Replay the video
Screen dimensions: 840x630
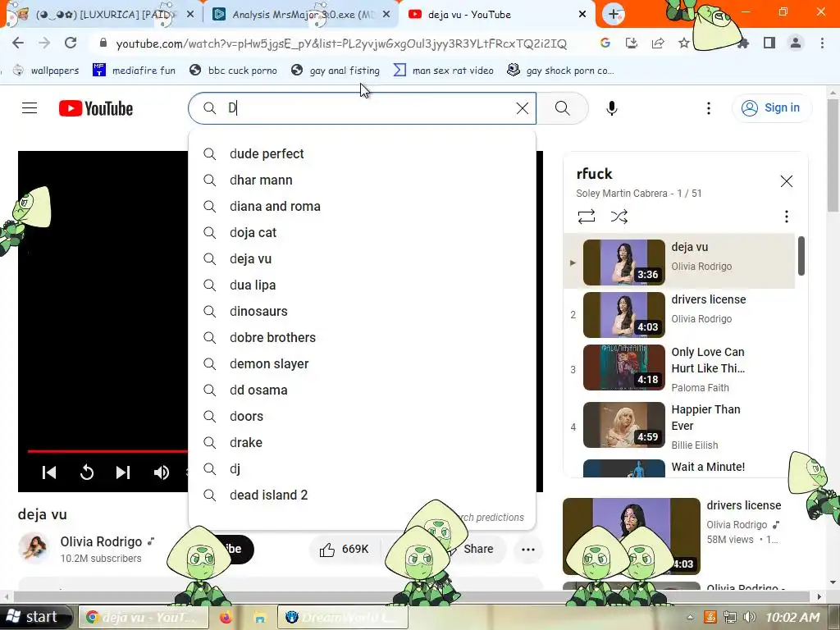(87, 472)
